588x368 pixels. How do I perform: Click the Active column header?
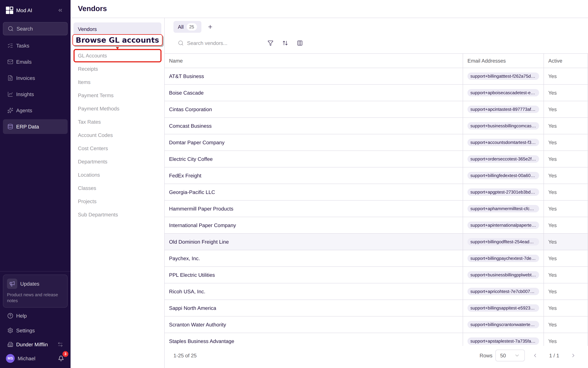pyautogui.click(x=566, y=61)
